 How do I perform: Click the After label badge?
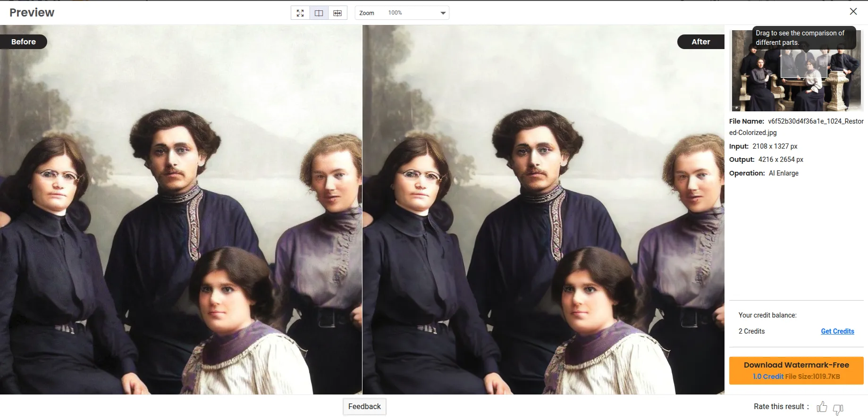pos(700,42)
